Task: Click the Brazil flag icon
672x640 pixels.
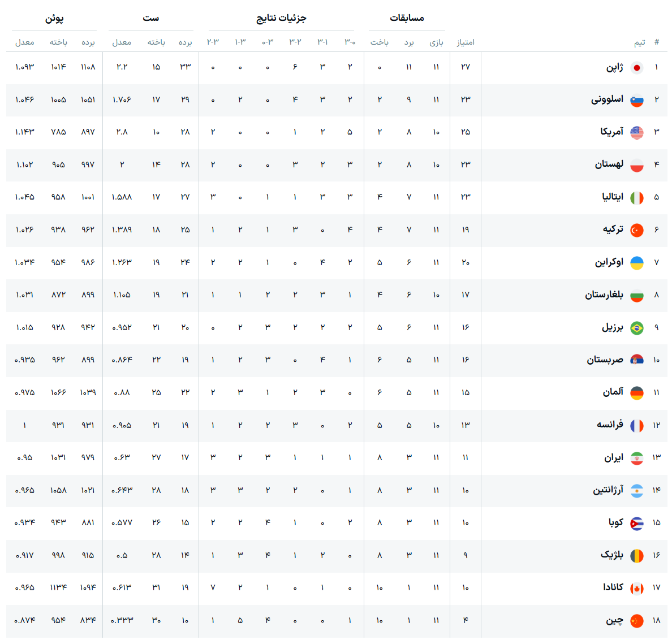Action: [637, 328]
